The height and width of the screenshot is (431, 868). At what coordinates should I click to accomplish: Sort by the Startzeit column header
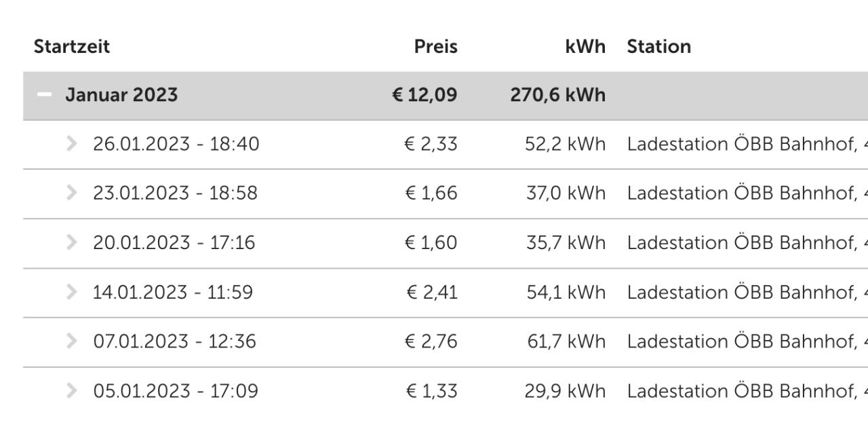pos(72,46)
